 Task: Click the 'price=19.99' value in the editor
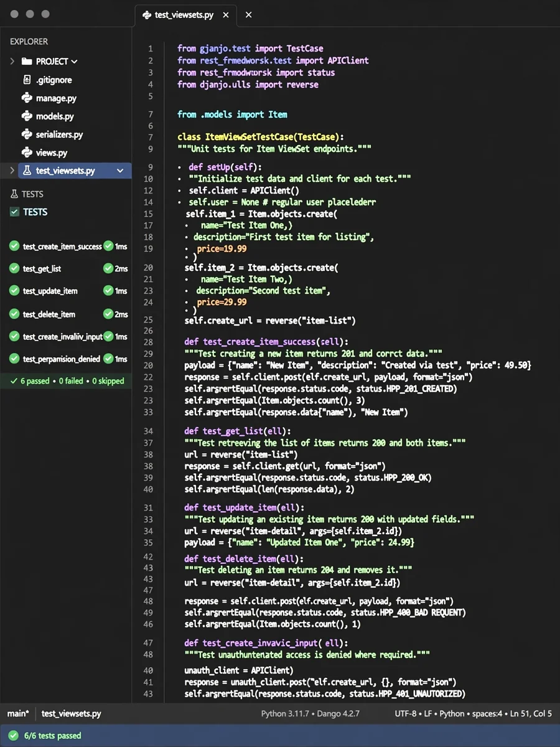pyautogui.click(x=222, y=248)
